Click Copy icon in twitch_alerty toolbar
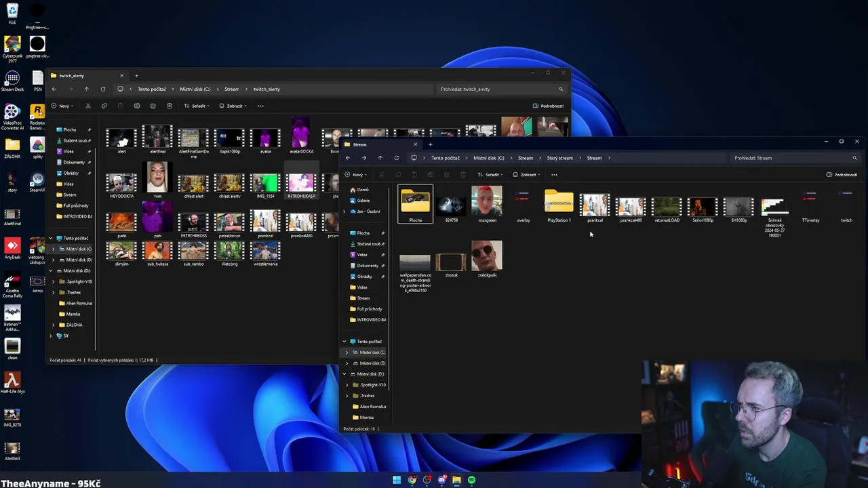 pyautogui.click(x=104, y=106)
